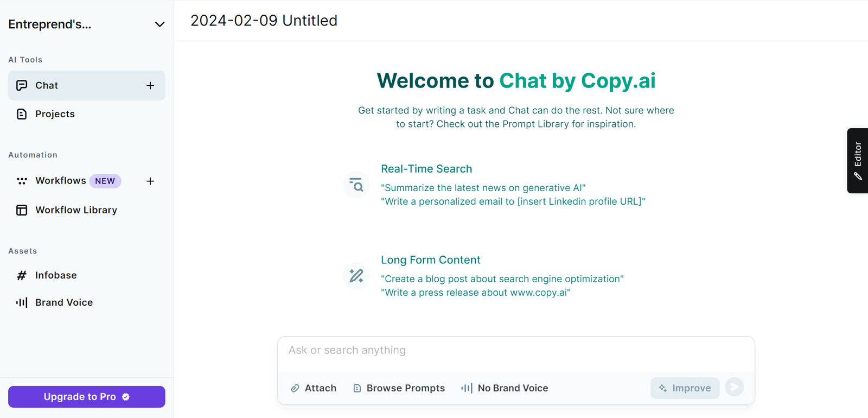Image resolution: width=868 pixels, height=418 pixels.
Task: Click the Brand Voice waveform sidebar icon
Action: (x=22, y=302)
